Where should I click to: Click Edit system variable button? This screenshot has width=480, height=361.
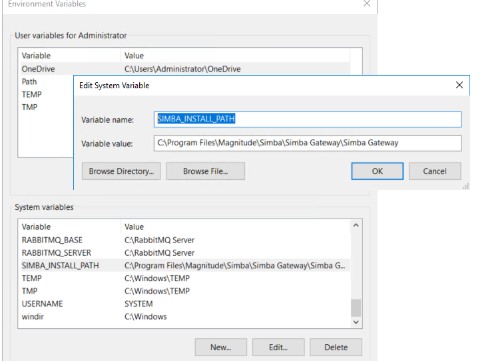278,347
